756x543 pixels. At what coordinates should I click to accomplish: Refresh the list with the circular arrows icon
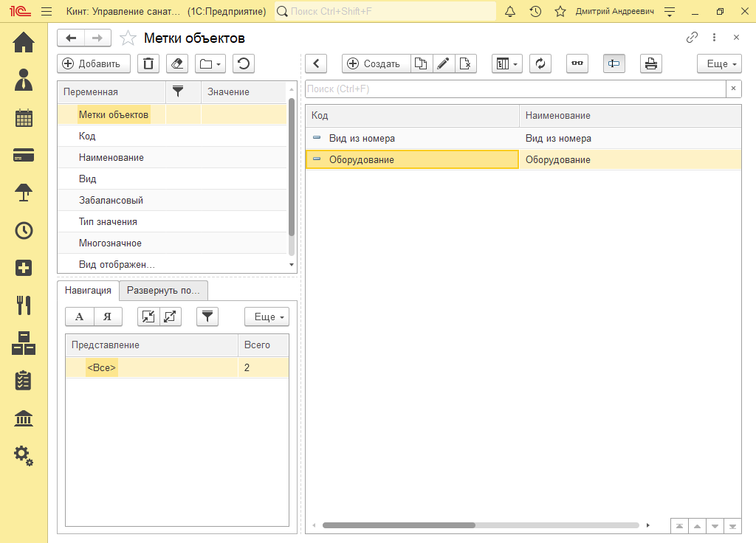[540, 63]
